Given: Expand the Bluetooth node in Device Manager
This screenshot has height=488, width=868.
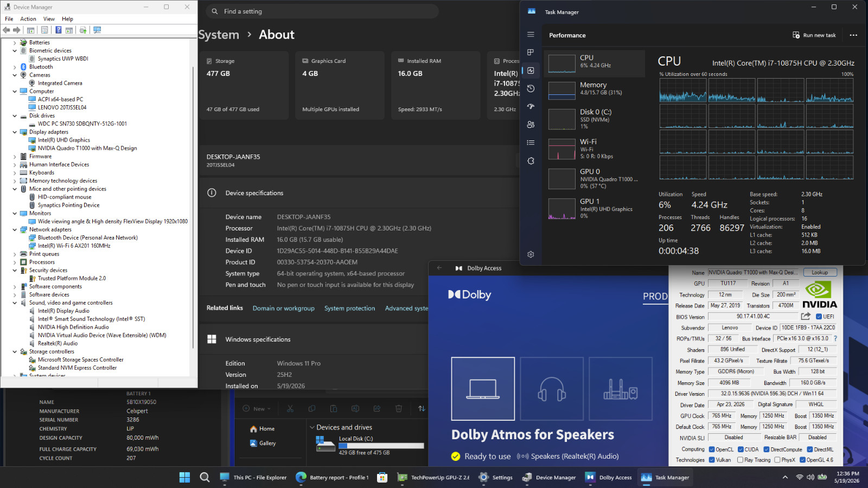Looking at the screenshot, I should [15, 67].
